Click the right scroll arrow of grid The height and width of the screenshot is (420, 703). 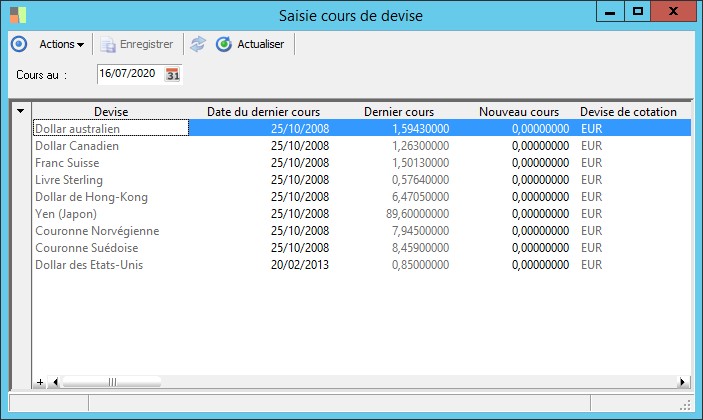click(683, 382)
